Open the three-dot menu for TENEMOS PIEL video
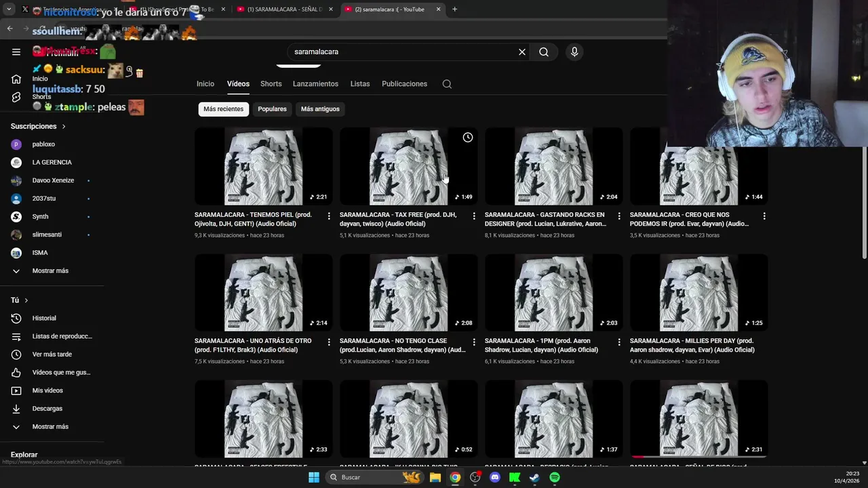Image resolution: width=868 pixels, height=488 pixels. tap(329, 216)
